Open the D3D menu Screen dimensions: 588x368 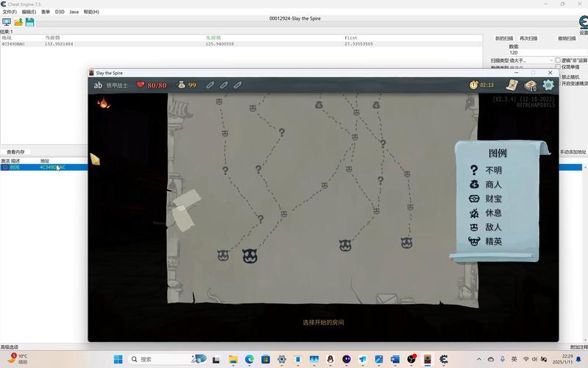click(60, 12)
